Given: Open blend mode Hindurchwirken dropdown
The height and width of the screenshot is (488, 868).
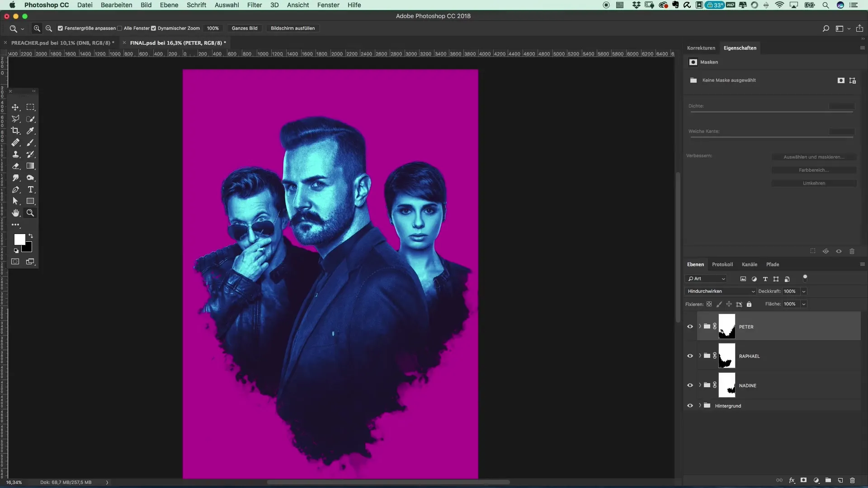Looking at the screenshot, I should (x=721, y=291).
